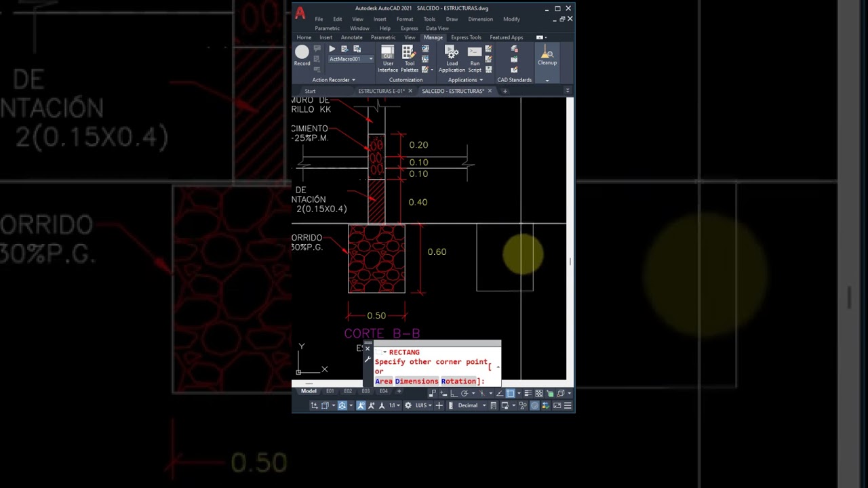868x488 pixels.
Task: Toggle Polar Tracking on status bar
Action: coord(465,393)
